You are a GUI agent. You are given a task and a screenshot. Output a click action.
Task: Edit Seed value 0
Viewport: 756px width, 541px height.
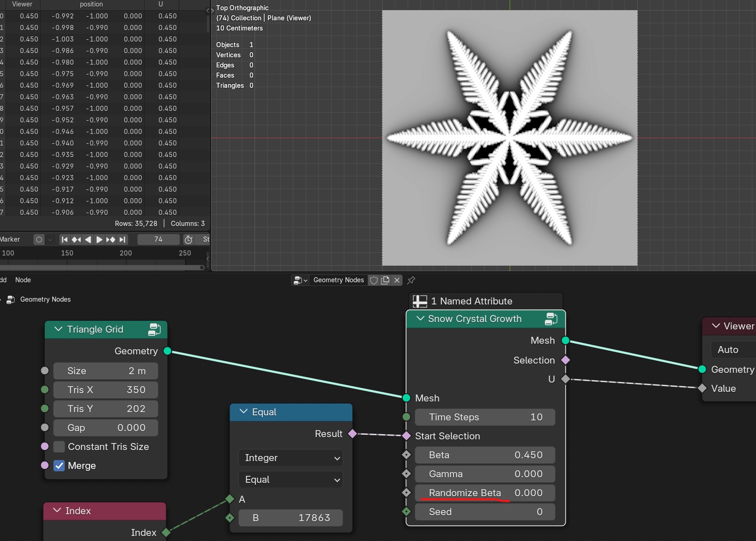pos(485,512)
